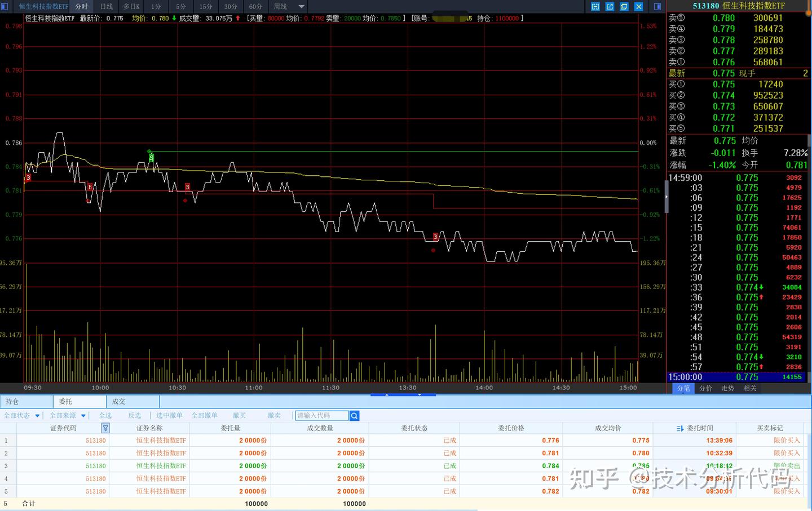Screen dimensions: 812x511
Task: Open the 持仓 positions tab
Action: point(27,402)
